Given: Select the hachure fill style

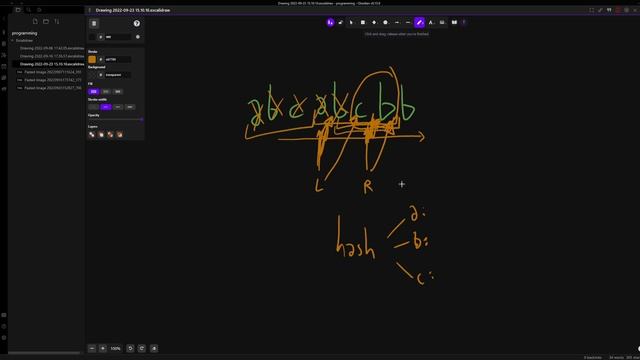Looking at the screenshot, I should click(93, 91).
